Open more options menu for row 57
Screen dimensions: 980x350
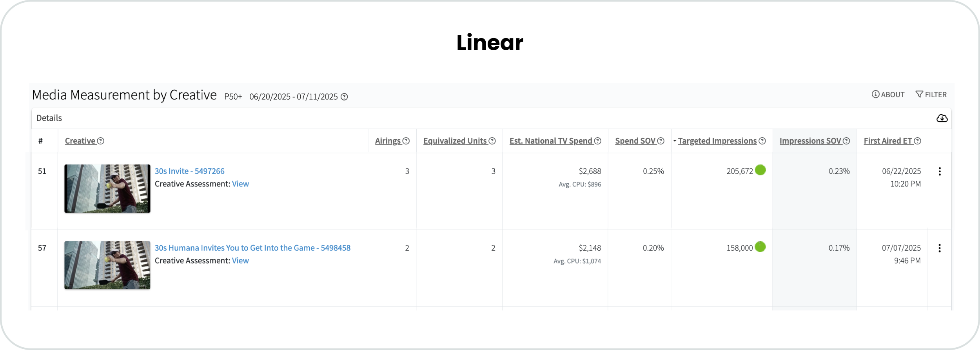coord(940,248)
